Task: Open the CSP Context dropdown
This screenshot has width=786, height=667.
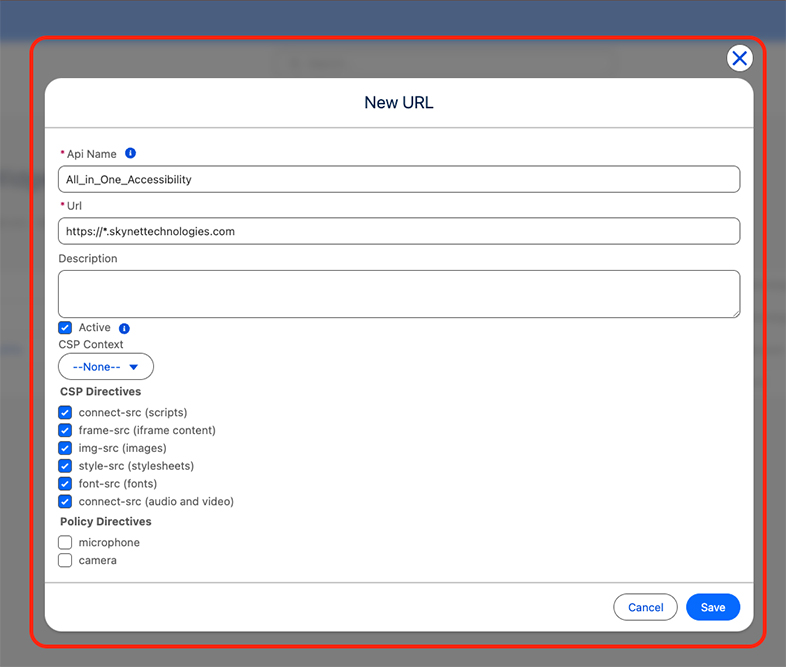Action: click(106, 366)
